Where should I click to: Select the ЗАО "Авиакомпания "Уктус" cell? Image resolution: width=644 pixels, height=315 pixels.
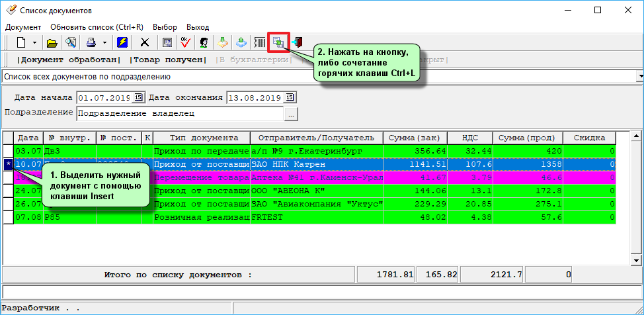[x=317, y=204]
